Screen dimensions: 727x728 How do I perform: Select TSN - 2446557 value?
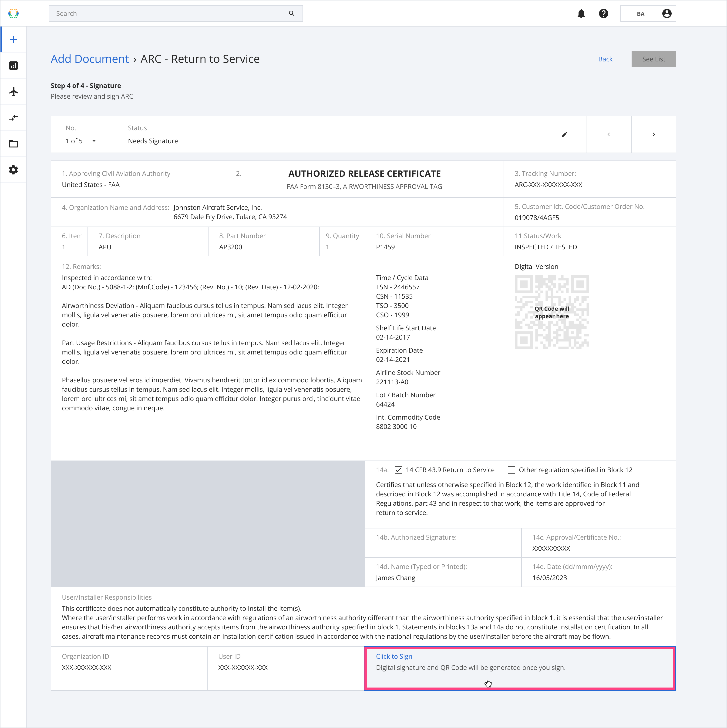[397, 287]
